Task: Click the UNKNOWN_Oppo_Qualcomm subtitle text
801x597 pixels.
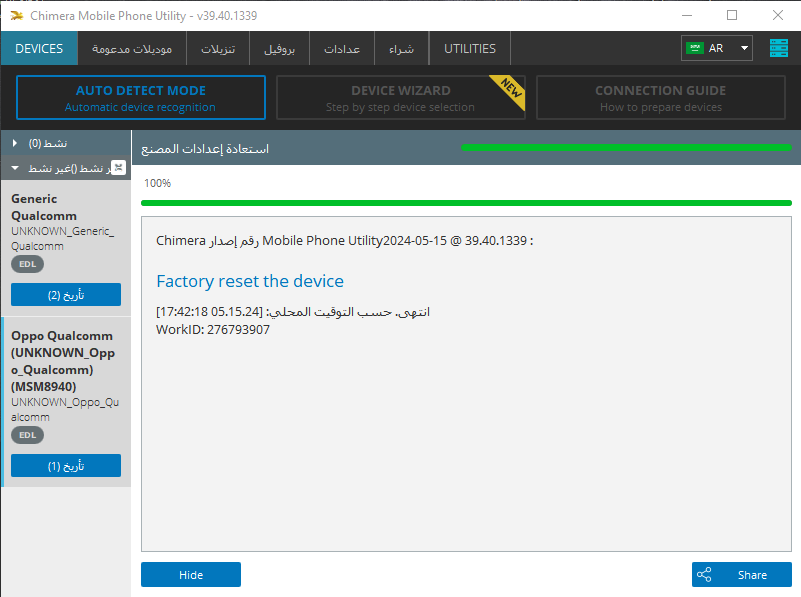Action: pyautogui.click(x=65, y=410)
